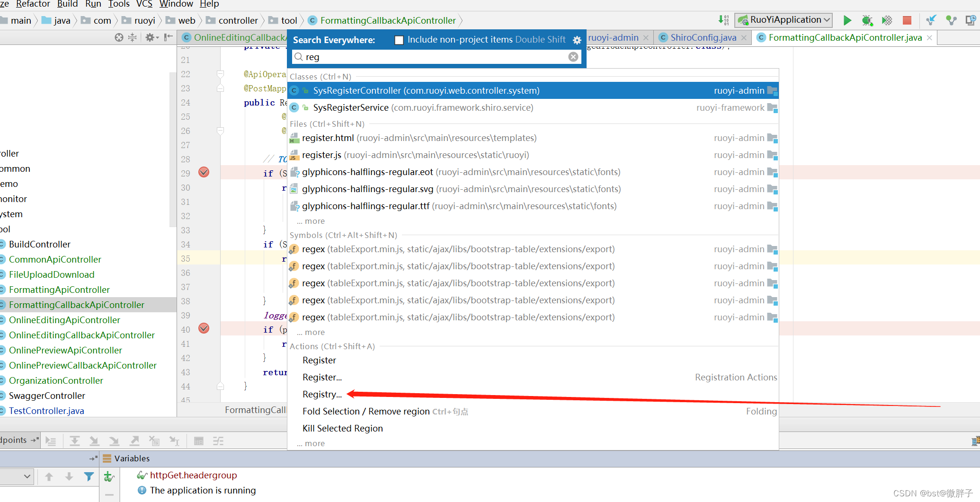The height and width of the screenshot is (502, 980).
Task: Select Fold Selection / Remove region action
Action: [533, 411]
